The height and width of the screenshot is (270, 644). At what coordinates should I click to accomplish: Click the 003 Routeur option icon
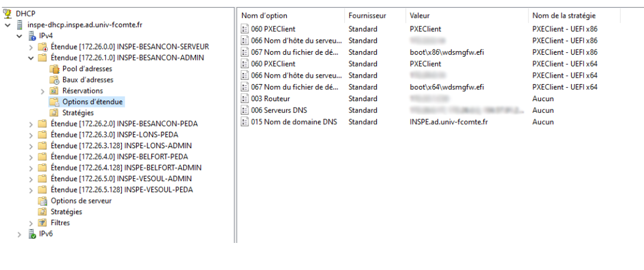point(245,99)
